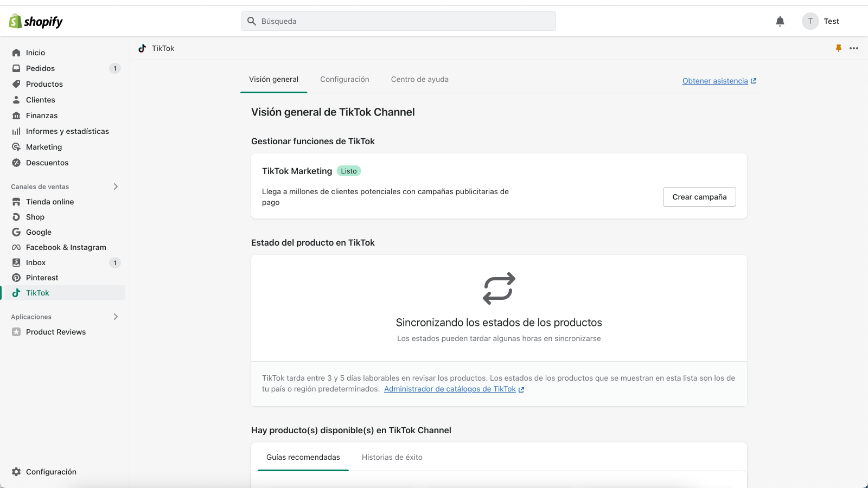Viewport: 868px width, 488px height.
Task: Click 'TikTok Marketing' card title
Action: (297, 171)
